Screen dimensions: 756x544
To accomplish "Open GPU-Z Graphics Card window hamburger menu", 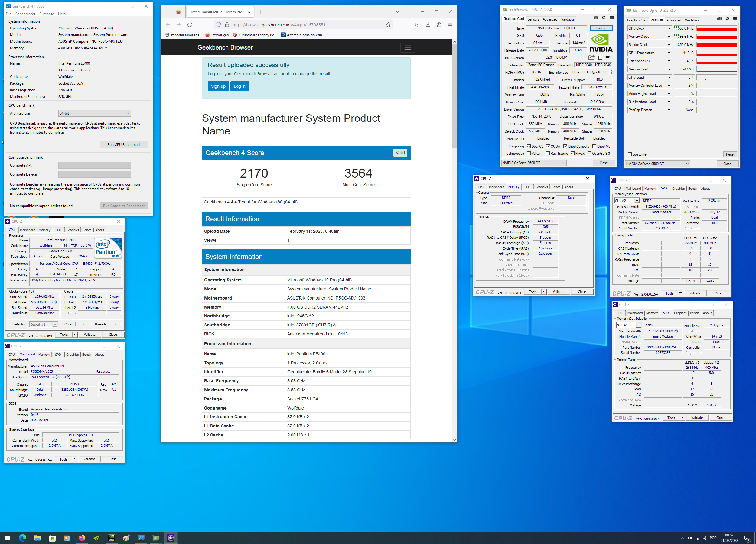I will tap(611, 18).
